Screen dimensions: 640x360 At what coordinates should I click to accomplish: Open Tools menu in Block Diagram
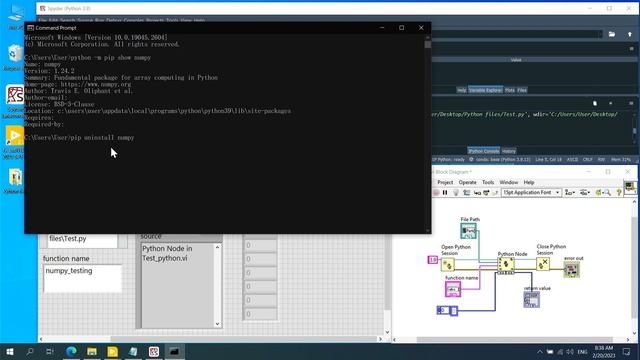click(x=488, y=182)
